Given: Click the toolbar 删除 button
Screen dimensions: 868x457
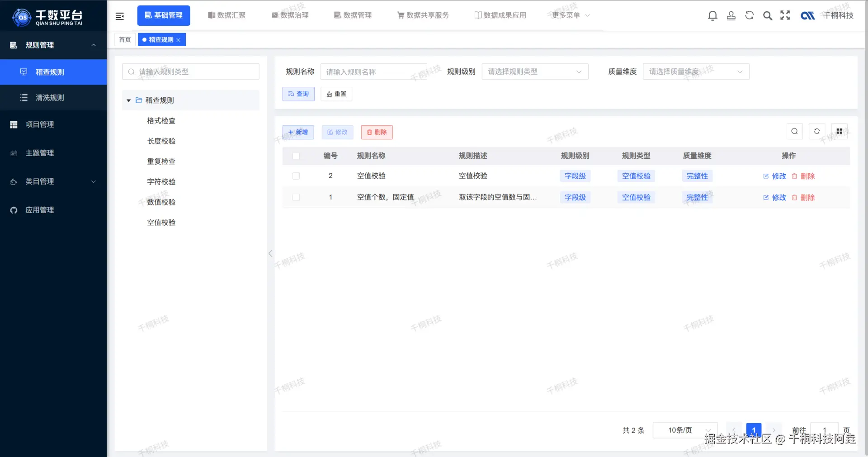Looking at the screenshot, I should coord(377,132).
